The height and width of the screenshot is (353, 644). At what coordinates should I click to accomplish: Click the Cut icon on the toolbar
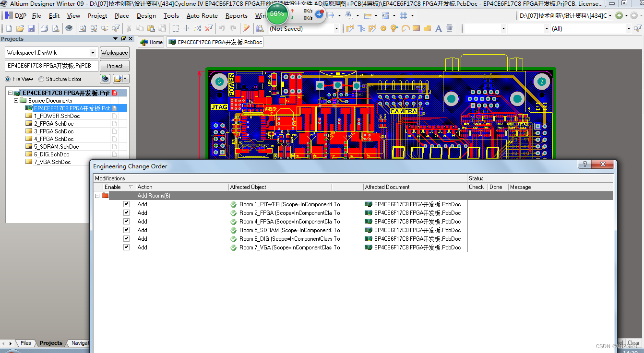point(129,28)
